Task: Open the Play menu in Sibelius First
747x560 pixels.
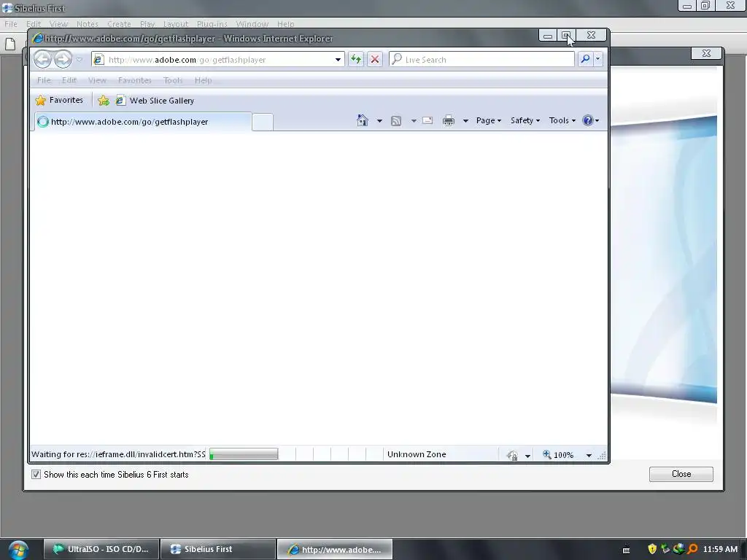Action: 147,24
